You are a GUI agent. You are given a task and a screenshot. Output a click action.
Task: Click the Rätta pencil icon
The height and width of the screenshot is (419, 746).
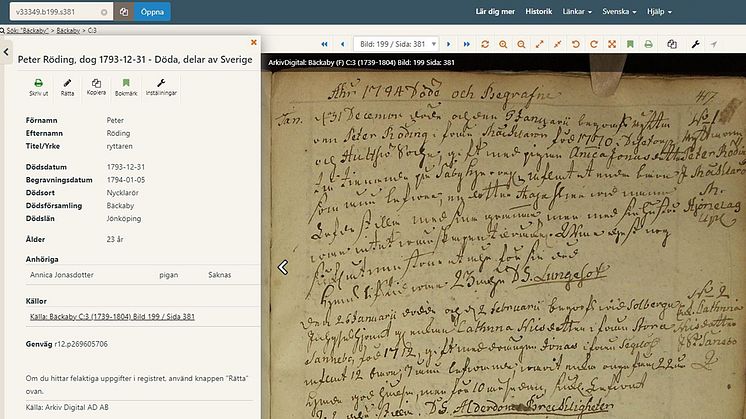[67, 87]
